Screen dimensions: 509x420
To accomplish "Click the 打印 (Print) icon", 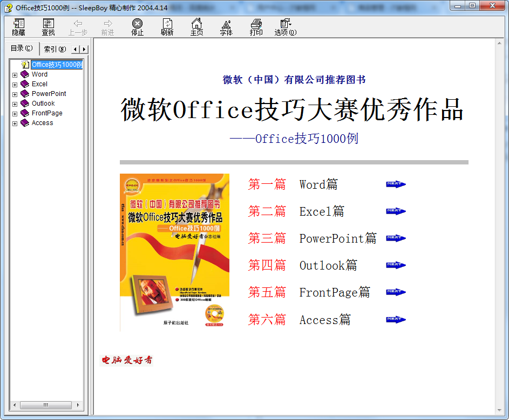I will (255, 26).
